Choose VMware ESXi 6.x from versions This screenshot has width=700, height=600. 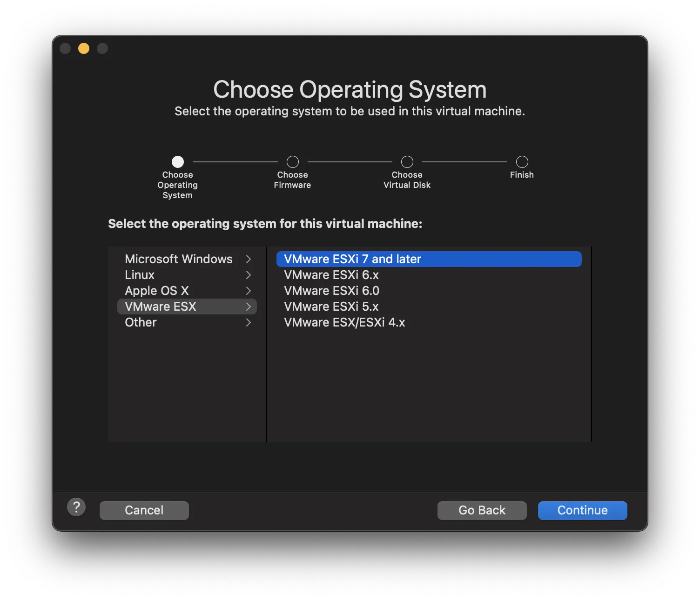click(331, 275)
